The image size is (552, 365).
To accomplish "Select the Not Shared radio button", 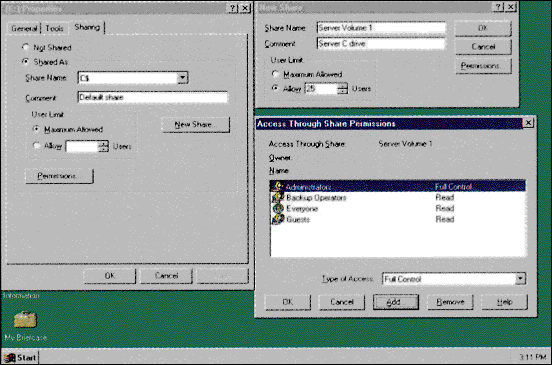I will [25, 47].
